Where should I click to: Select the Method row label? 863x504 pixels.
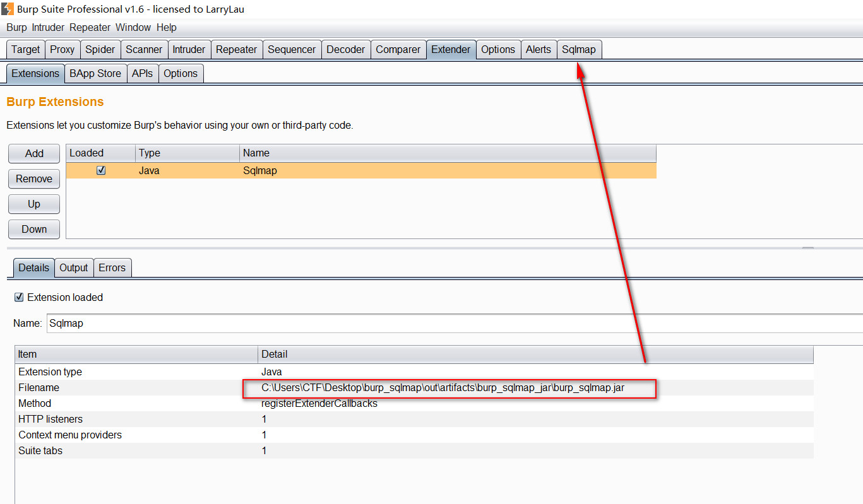tap(35, 404)
